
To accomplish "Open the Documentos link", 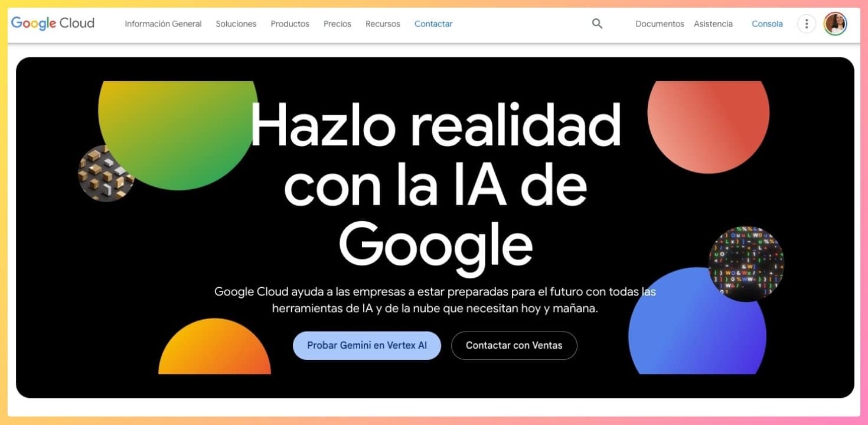I will click(660, 24).
